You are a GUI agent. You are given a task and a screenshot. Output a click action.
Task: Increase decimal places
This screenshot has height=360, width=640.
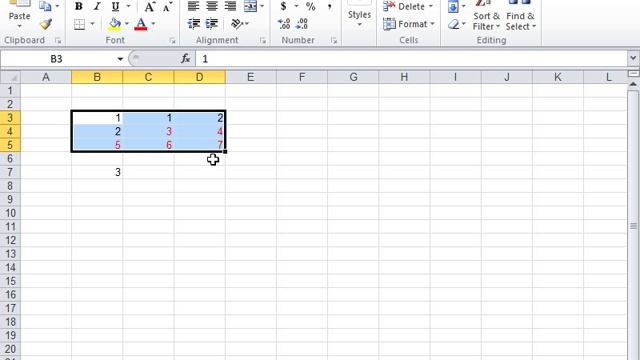click(x=284, y=24)
